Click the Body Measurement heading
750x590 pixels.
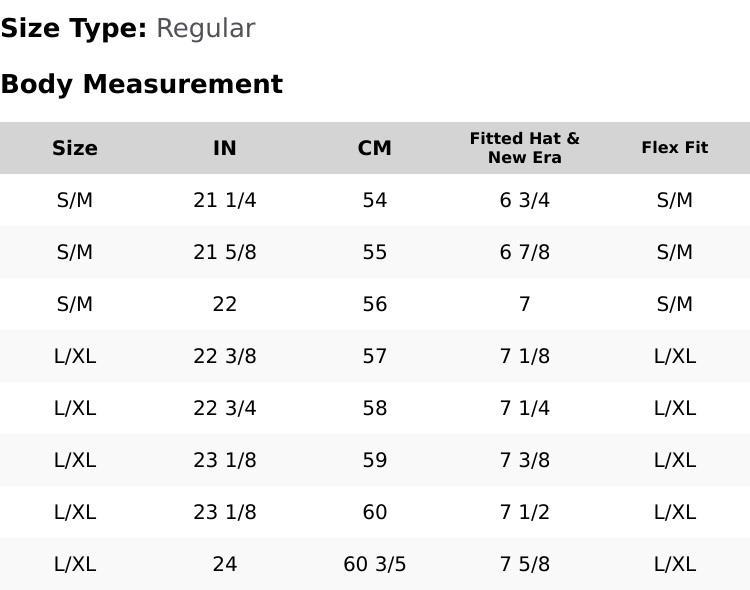142,84
